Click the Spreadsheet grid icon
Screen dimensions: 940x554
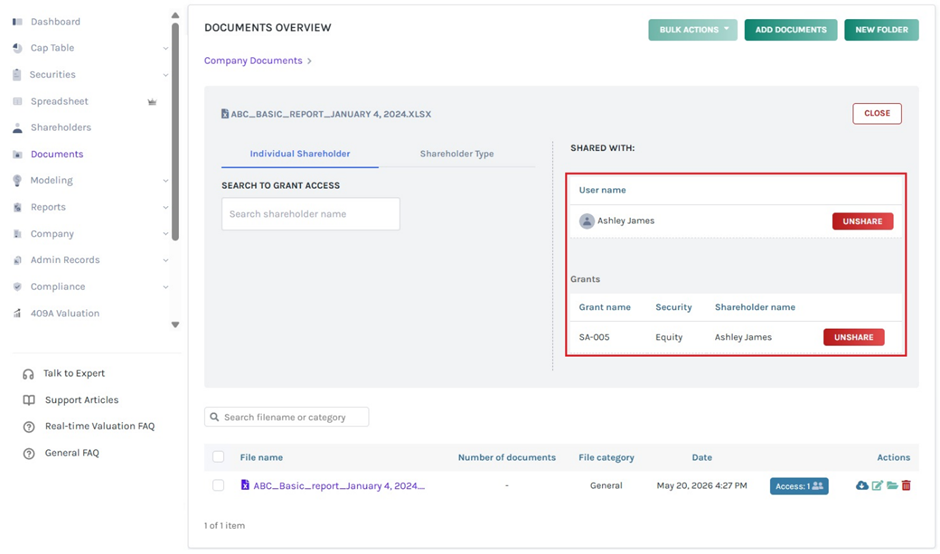17,101
